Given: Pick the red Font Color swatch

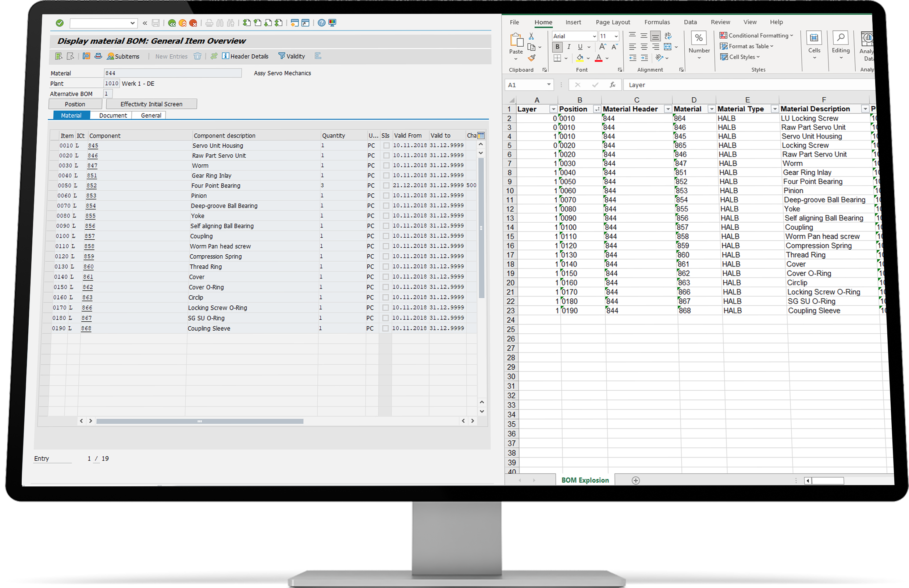Looking at the screenshot, I should pyautogui.click(x=599, y=60).
